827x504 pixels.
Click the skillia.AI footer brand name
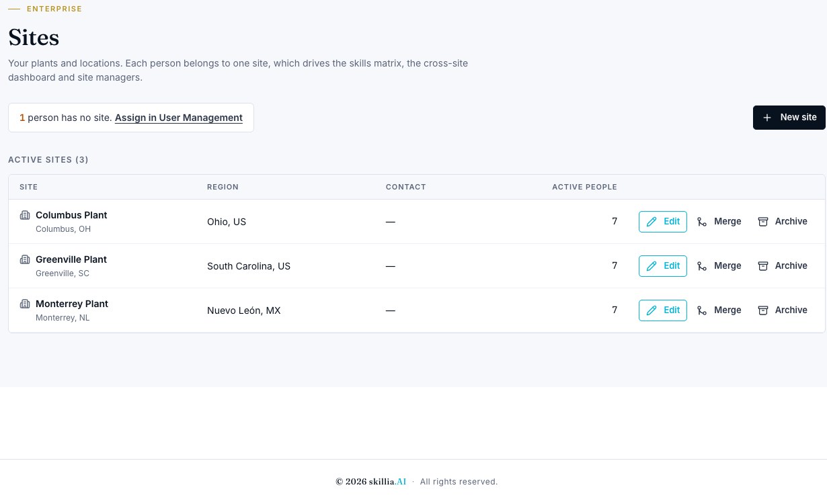(x=387, y=482)
